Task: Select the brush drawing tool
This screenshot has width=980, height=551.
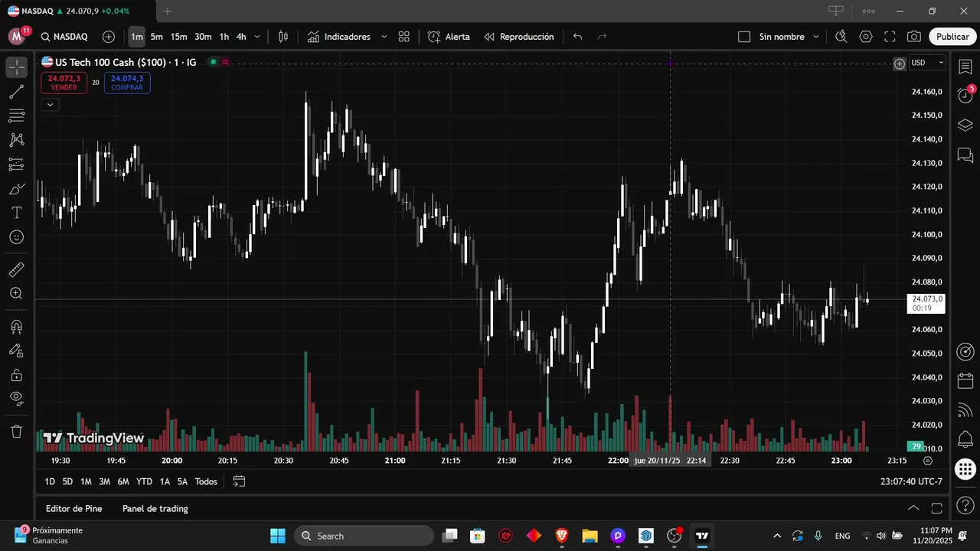Action: click(16, 189)
